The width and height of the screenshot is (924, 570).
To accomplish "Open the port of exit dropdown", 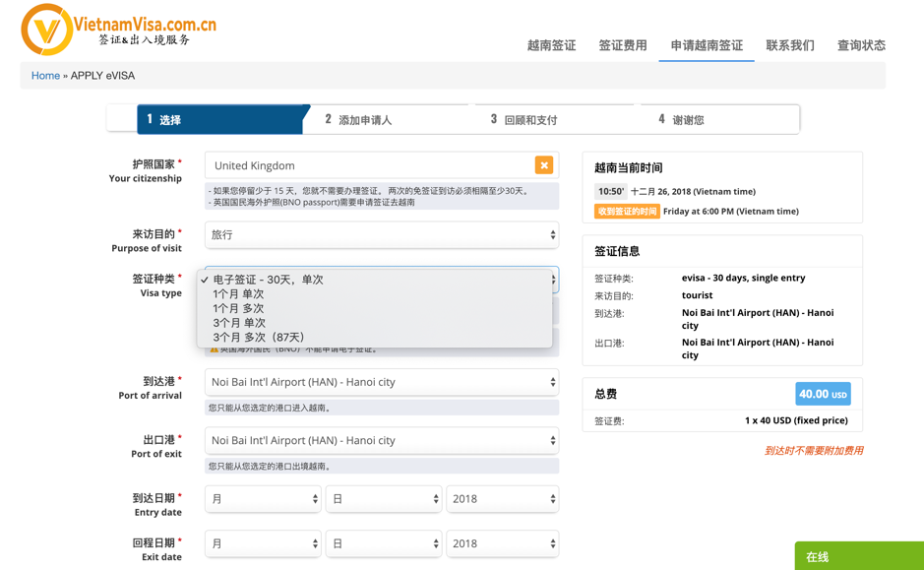I will [x=382, y=440].
